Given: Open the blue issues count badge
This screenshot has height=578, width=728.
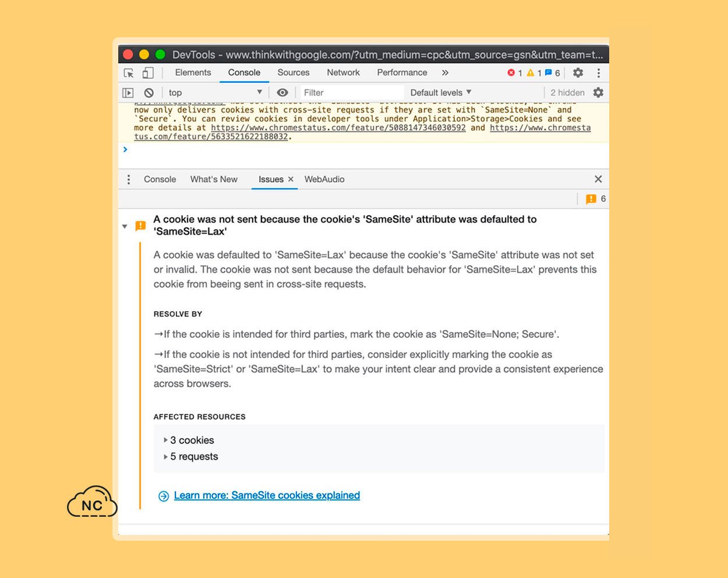Looking at the screenshot, I should [x=548, y=73].
